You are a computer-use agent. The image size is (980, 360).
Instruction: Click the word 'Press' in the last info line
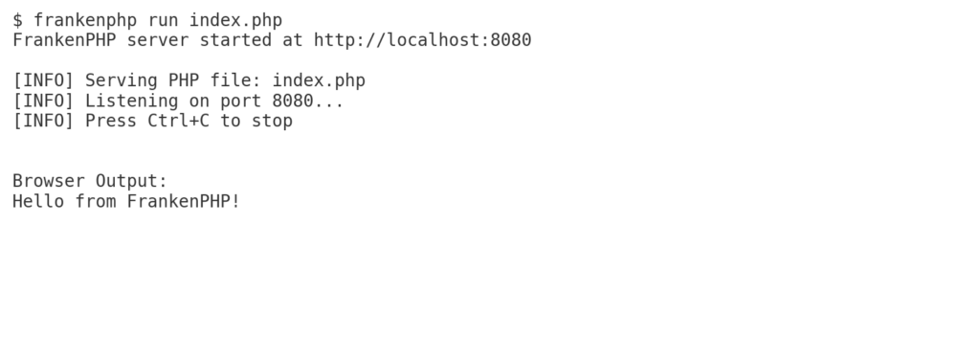pyautogui.click(x=111, y=121)
